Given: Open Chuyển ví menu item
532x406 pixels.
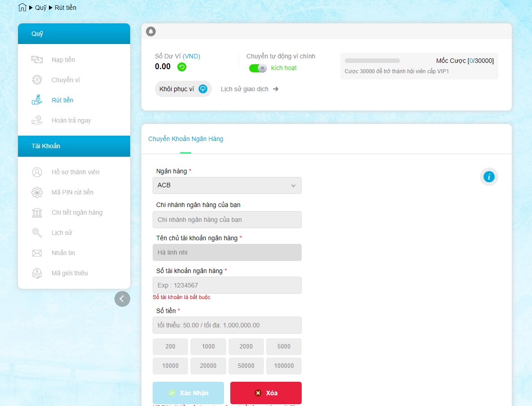Looking at the screenshot, I should coord(66,80).
